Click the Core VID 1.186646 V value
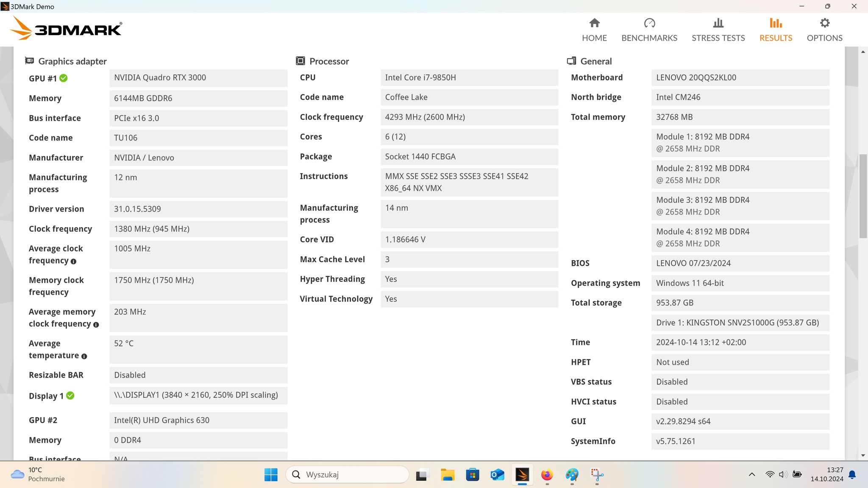The height and width of the screenshot is (488, 868). (x=469, y=240)
